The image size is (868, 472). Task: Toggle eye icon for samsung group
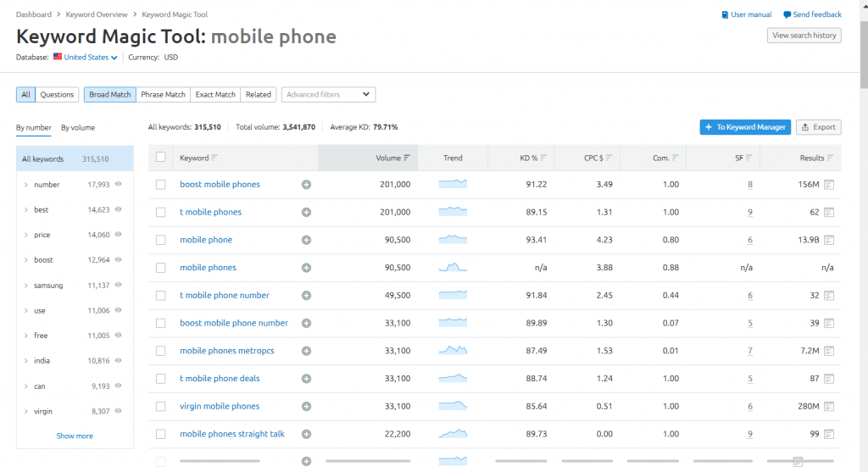[x=119, y=286]
